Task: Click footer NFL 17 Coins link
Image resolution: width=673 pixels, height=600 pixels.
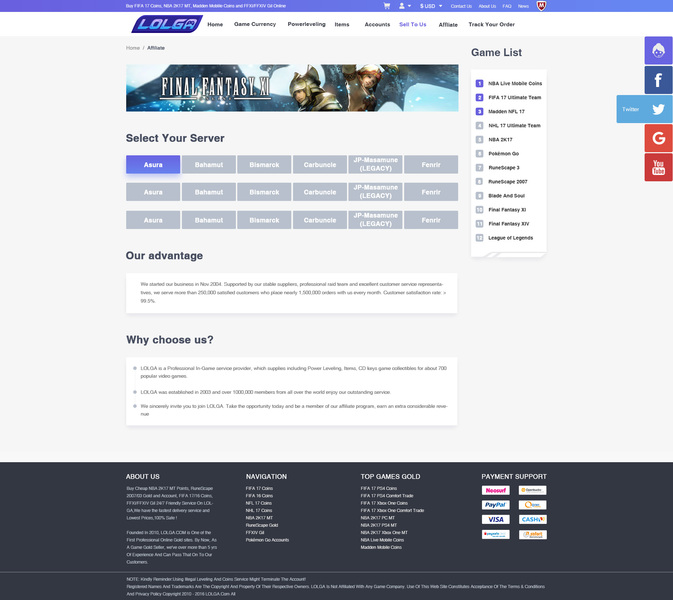Action: coord(258,503)
